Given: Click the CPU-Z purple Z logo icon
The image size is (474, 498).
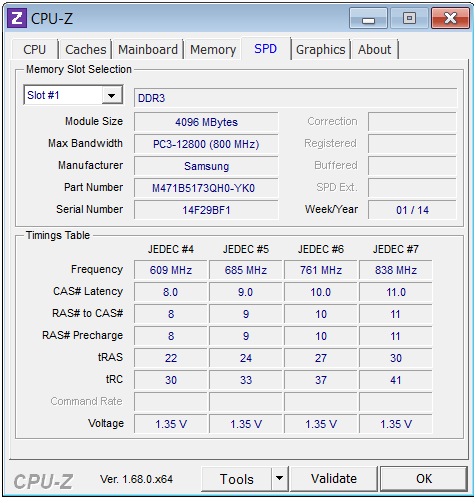Looking at the screenshot, I should 17,18.
